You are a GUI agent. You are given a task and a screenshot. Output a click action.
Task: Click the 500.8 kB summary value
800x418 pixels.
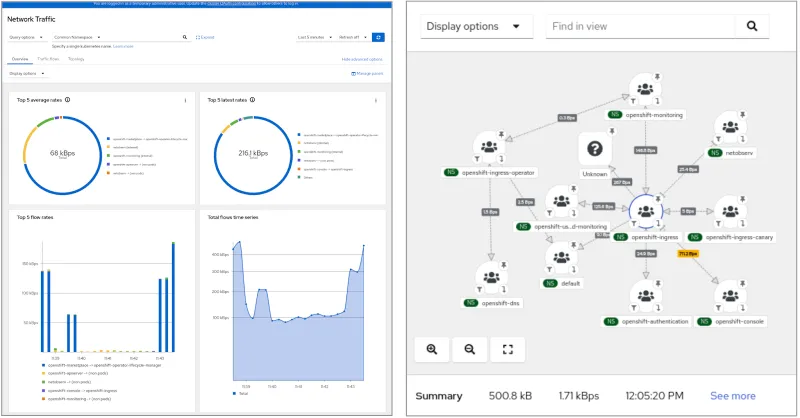click(x=510, y=396)
